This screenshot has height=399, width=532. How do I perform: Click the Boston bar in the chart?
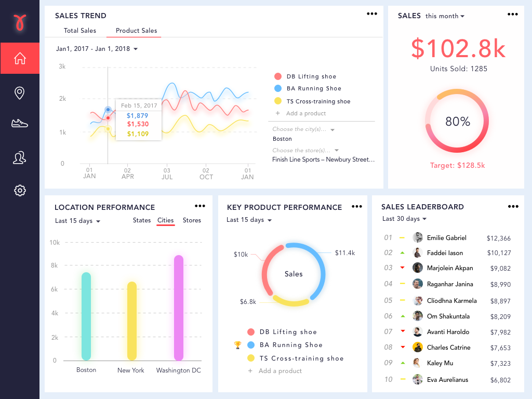(x=86, y=316)
